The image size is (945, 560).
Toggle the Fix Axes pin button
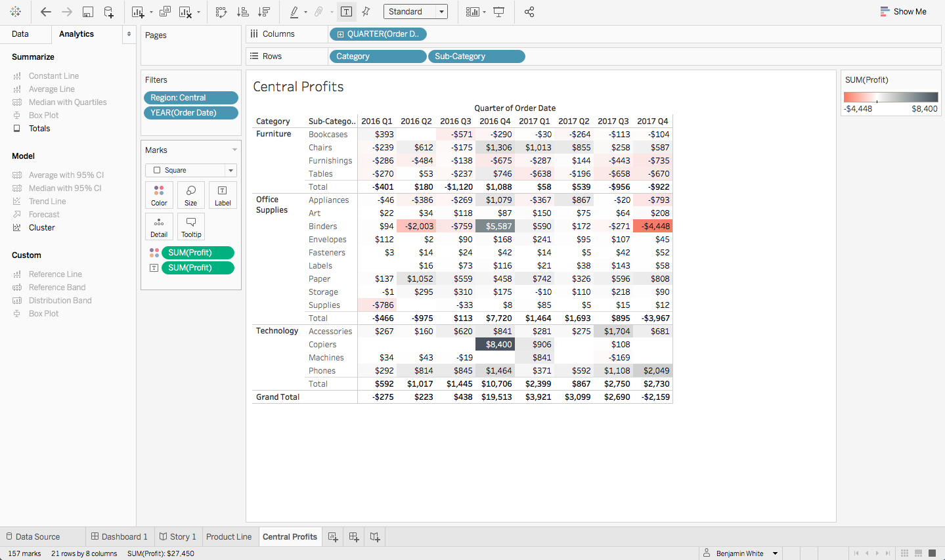pos(366,12)
